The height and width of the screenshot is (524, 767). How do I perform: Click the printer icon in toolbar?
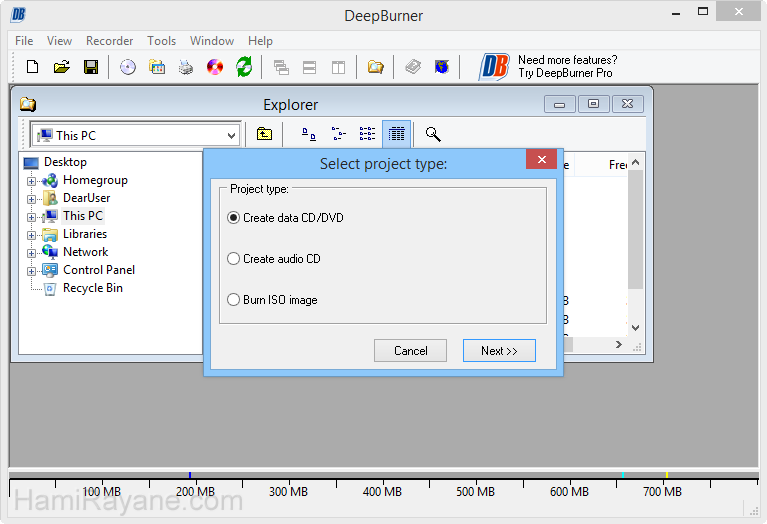186,67
